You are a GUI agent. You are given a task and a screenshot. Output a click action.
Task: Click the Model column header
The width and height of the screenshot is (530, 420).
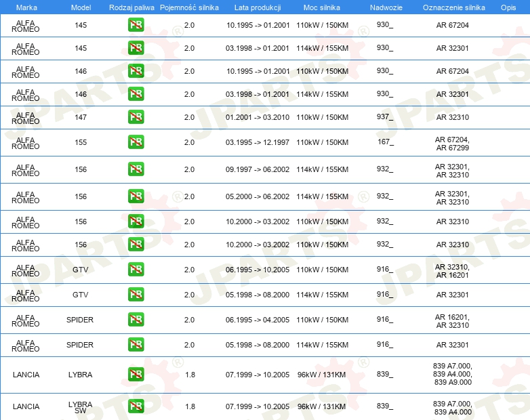coord(81,7)
